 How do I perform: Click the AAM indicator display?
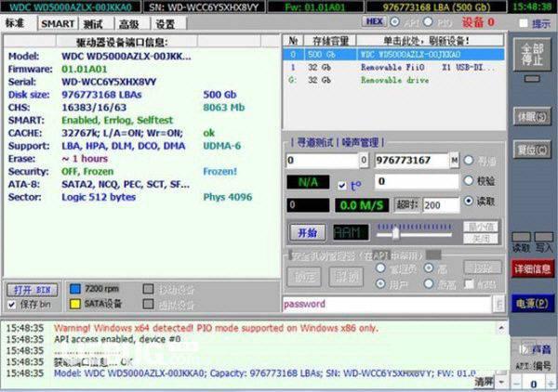(x=351, y=233)
